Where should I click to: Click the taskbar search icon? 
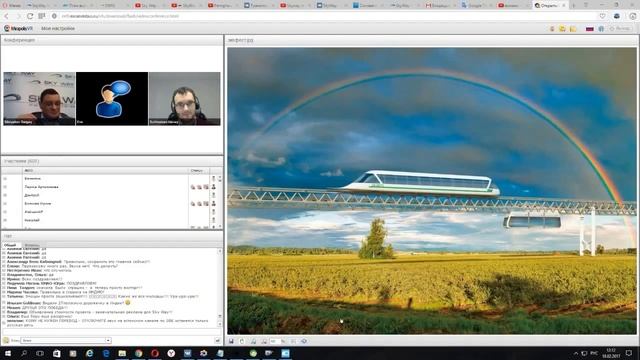[24, 353]
